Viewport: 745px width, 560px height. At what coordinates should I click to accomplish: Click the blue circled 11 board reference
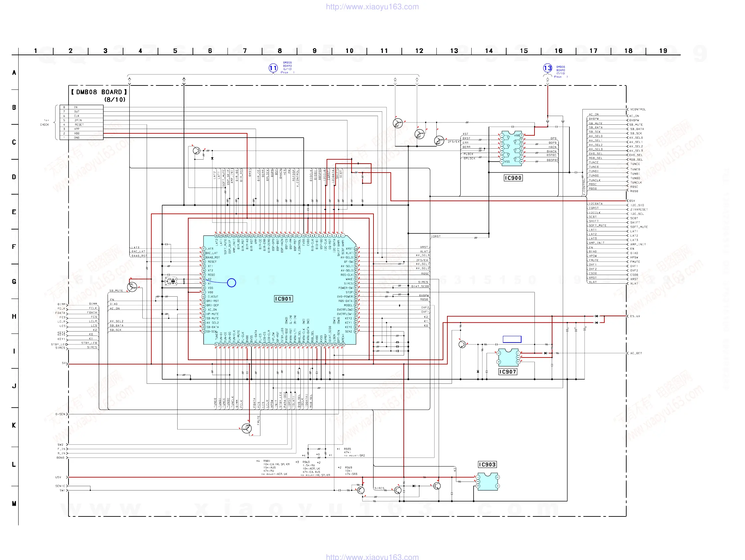click(273, 68)
